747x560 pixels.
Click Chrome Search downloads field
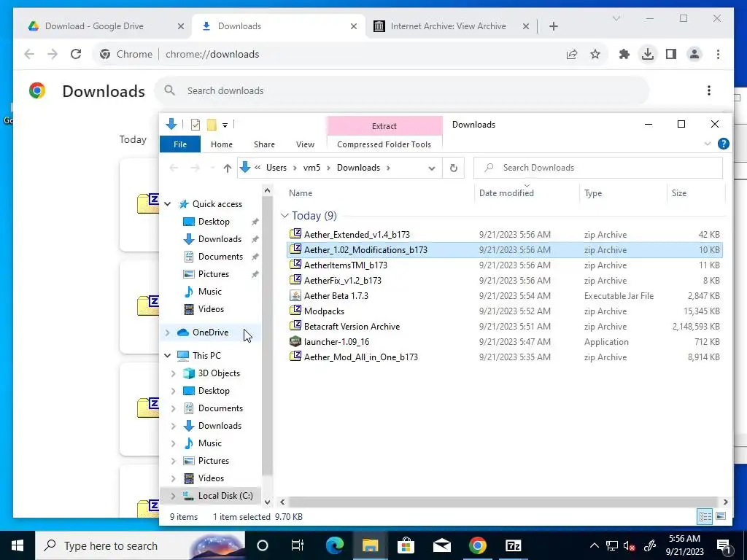[402, 90]
